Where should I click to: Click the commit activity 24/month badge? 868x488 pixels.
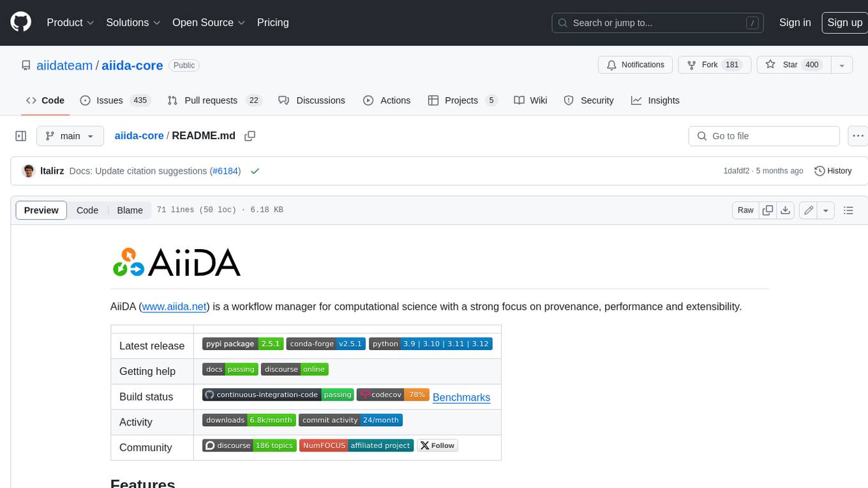351,420
